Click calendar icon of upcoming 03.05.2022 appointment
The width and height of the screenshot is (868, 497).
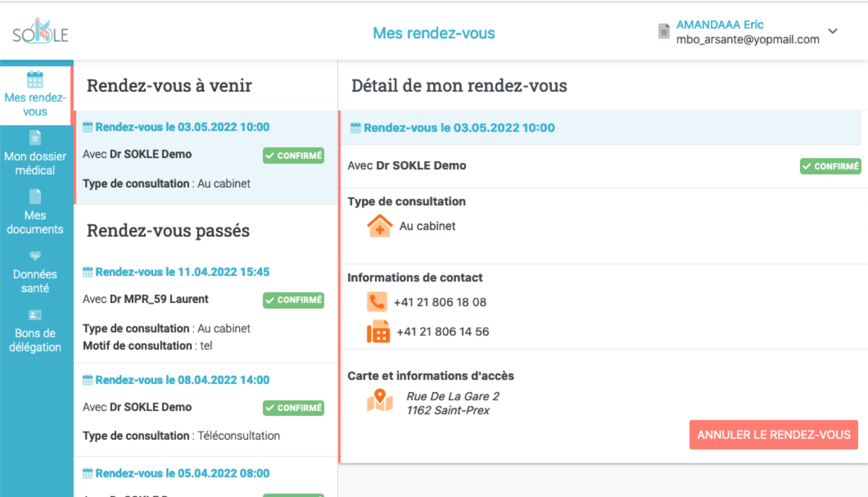pos(87,127)
